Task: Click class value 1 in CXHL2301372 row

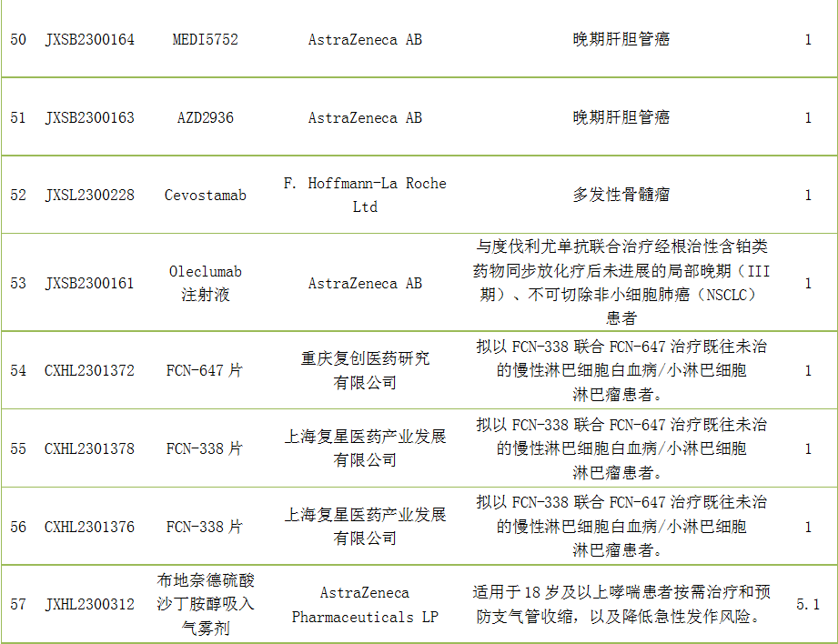Action: click(x=808, y=370)
